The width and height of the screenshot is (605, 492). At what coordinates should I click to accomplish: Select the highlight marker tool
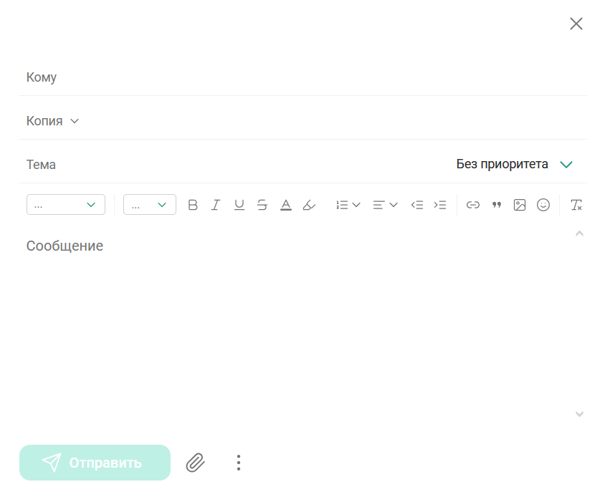[x=309, y=205]
